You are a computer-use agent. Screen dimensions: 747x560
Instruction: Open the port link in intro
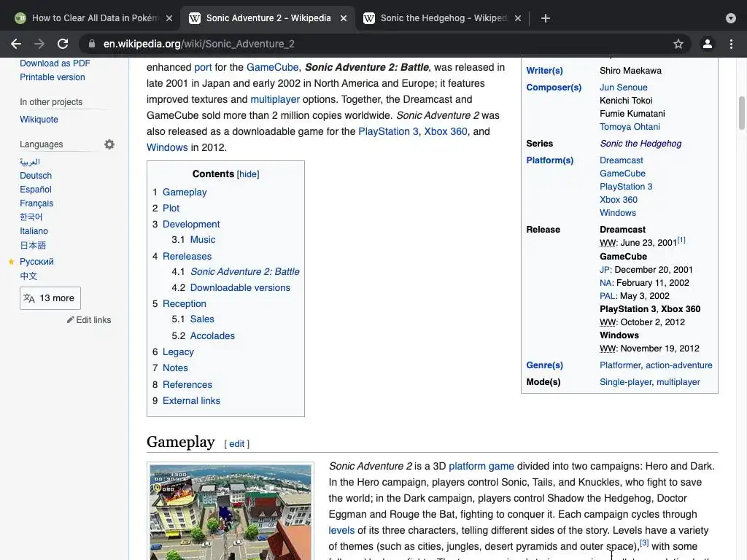203,67
